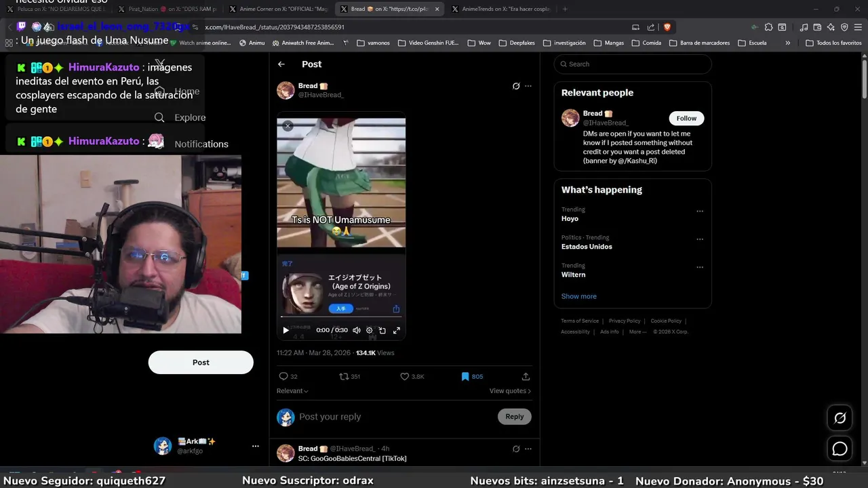This screenshot has width=868, height=488.
Task: Open Cookie Policy footer link
Action: tap(666, 321)
